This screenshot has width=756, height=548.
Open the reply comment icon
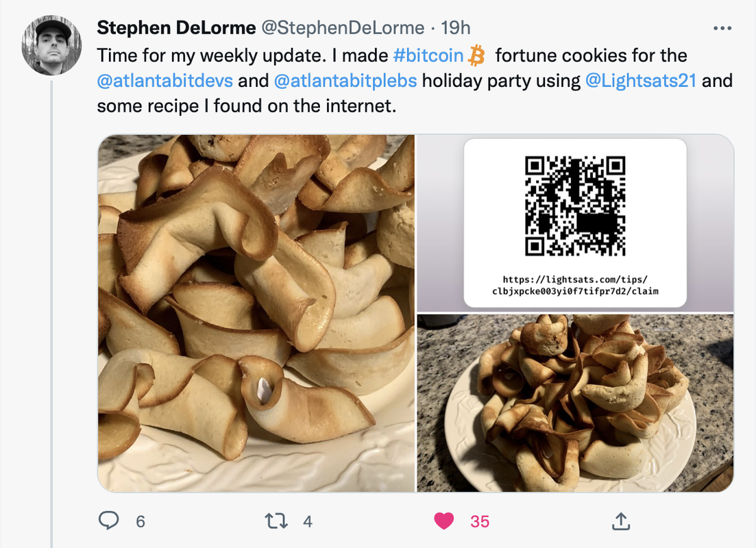108,521
